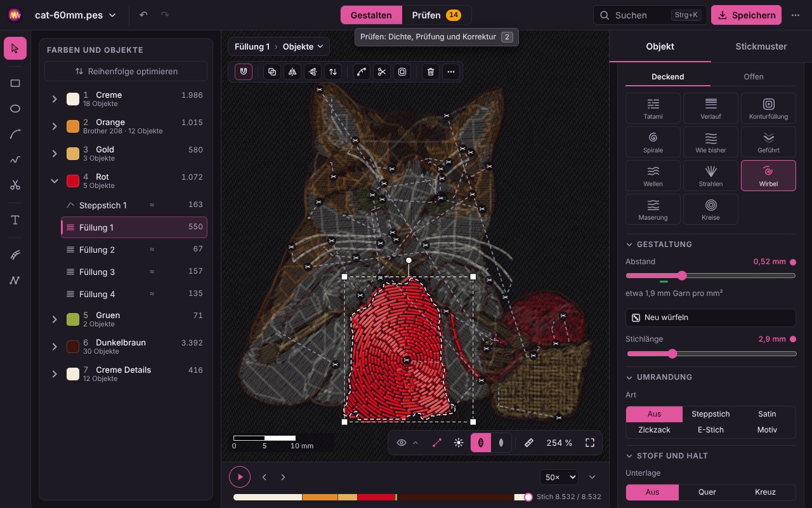Set Unterlage to Kreuz
Image resolution: width=812 pixels, height=508 pixels.
(765, 492)
